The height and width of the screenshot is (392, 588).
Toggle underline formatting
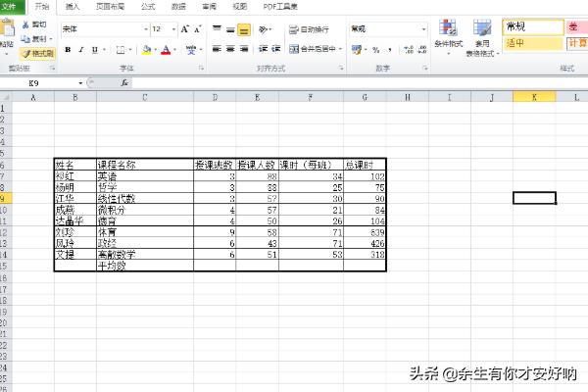[x=94, y=50]
